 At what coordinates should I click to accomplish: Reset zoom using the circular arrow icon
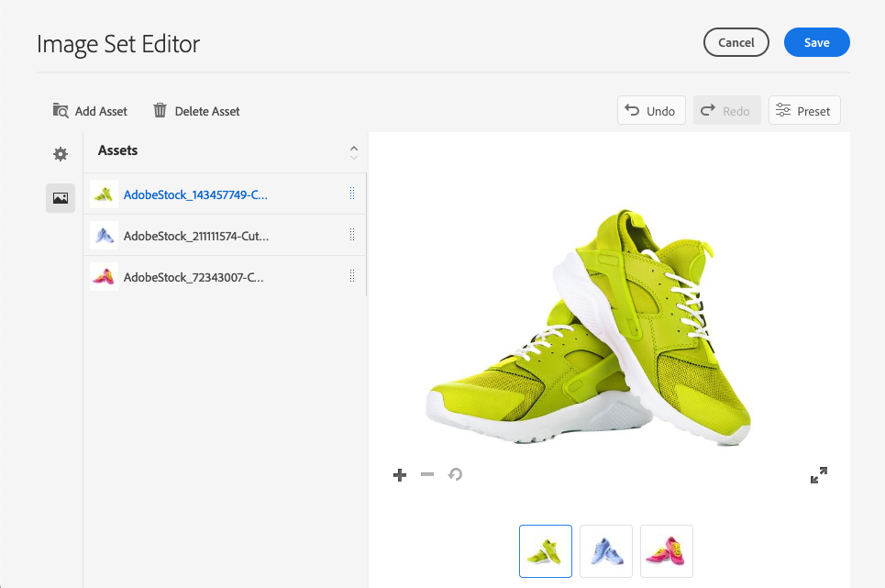pos(455,474)
